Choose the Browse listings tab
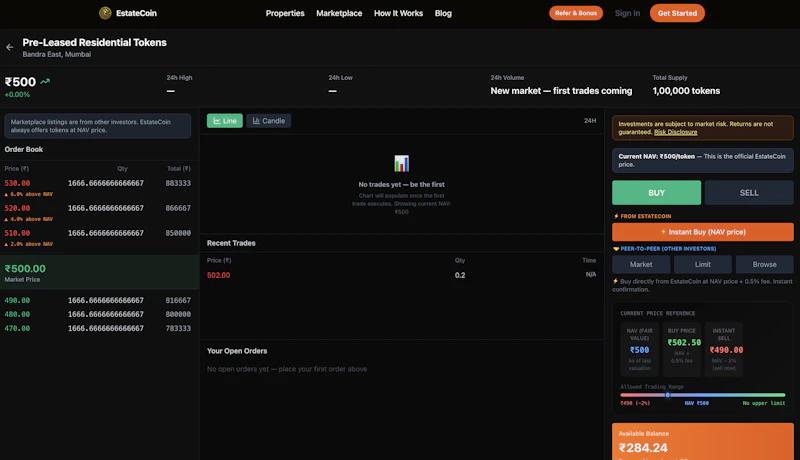The width and height of the screenshot is (800, 460). click(x=764, y=264)
